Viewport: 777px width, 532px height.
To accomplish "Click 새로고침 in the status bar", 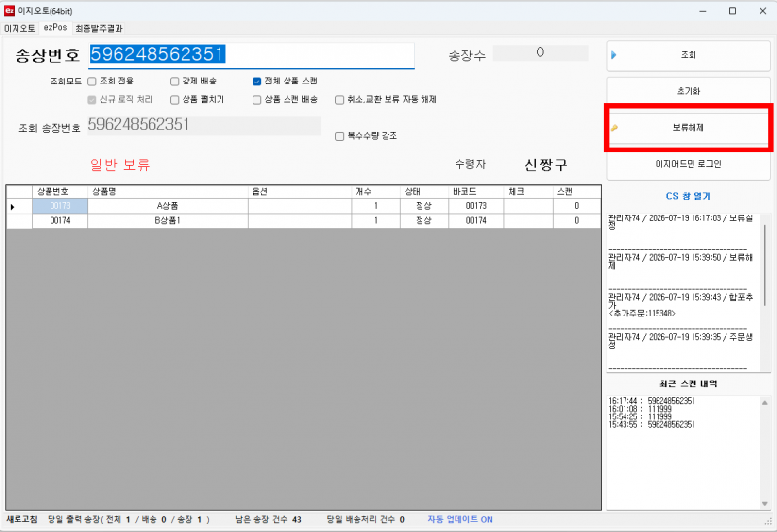I will click(x=21, y=519).
